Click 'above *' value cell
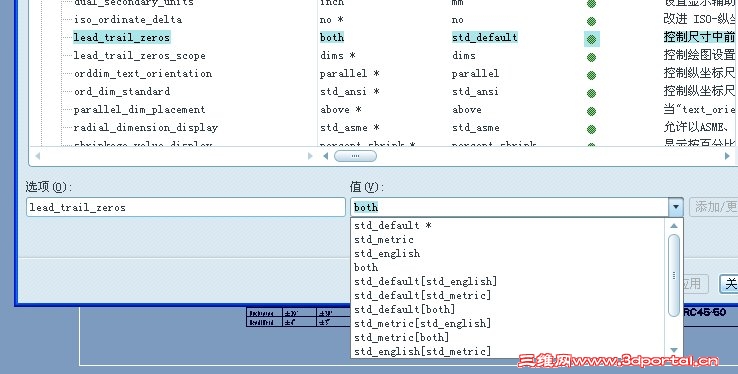The image size is (738, 374). pos(340,110)
